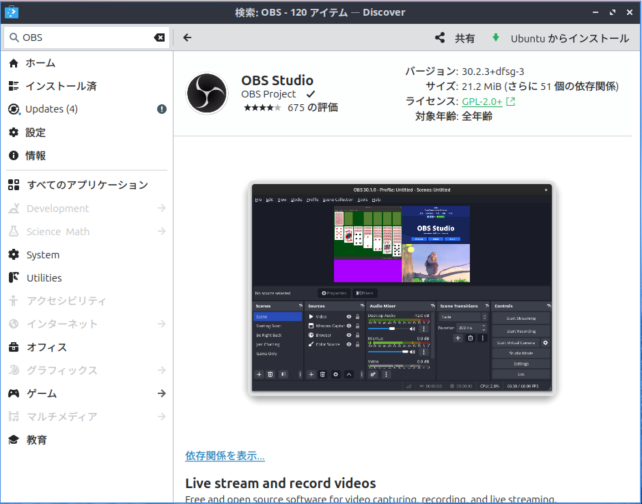The height and width of the screenshot is (504, 642).
Task: Click the Live stream and record videos heading
Action: (x=280, y=483)
